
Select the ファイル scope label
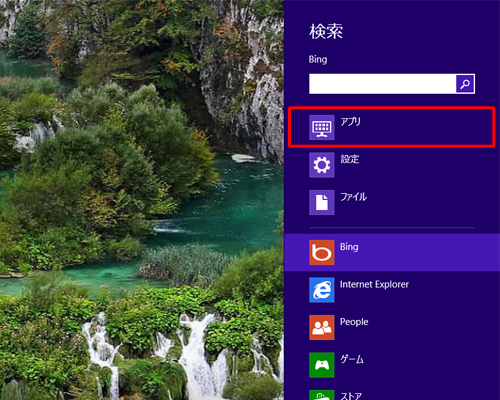tap(353, 197)
